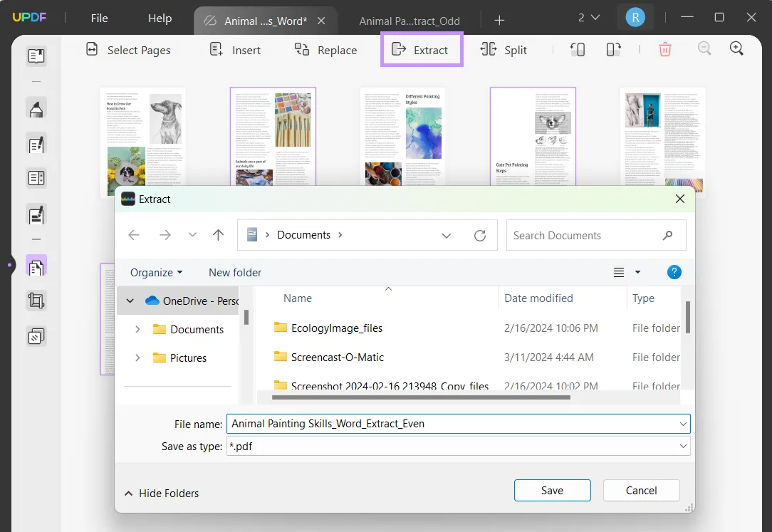Expand the address bar history dropdown
This screenshot has width=772, height=532.
446,236
